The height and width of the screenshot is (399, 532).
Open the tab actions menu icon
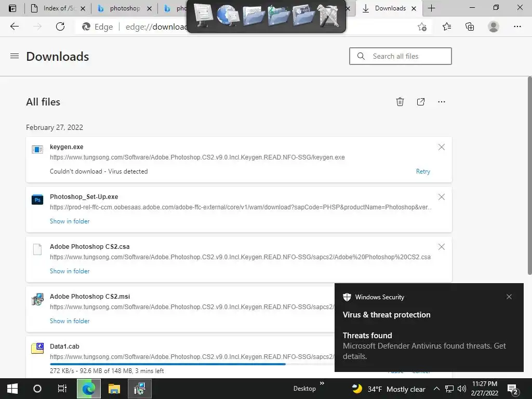coord(12,8)
